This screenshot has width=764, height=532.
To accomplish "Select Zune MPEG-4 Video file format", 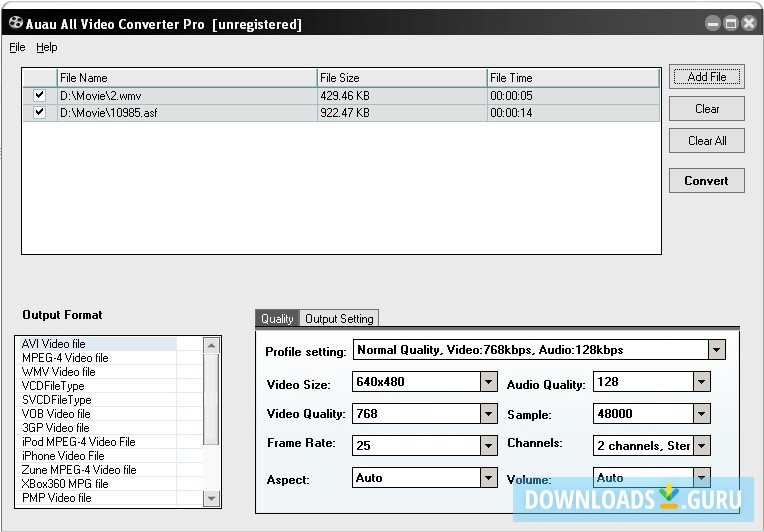I will [x=96, y=470].
